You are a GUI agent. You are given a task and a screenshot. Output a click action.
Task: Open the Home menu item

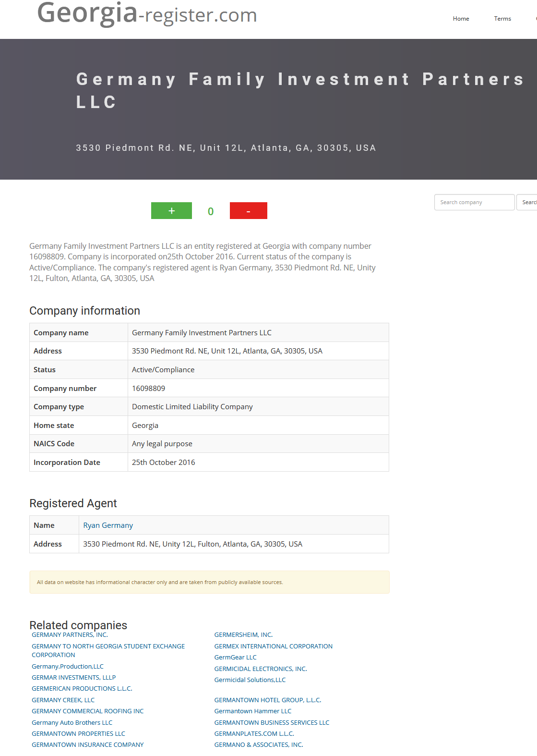pos(461,19)
